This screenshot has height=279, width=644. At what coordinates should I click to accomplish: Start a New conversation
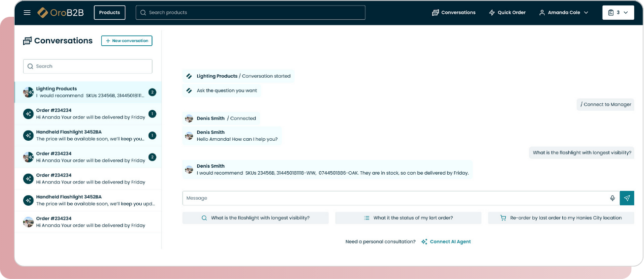(x=127, y=41)
